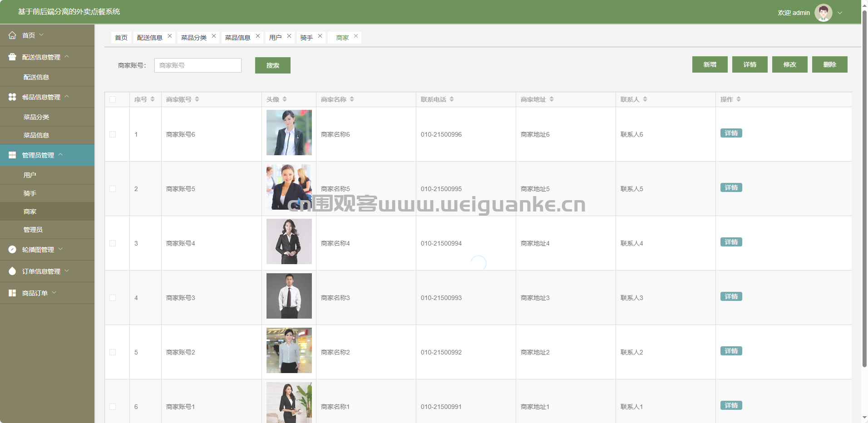Open 管理员 in the sidebar
This screenshot has height=423, width=868.
coord(33,230)
